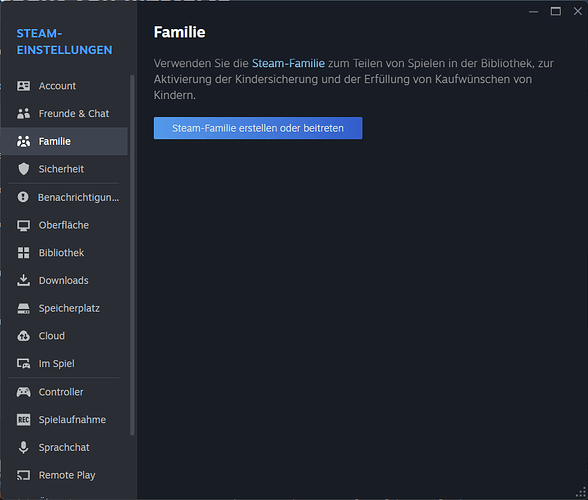This screenshot has width=588, height=500.
Task: Select the Controller gamepad icon
Action: tap(23, 392)
